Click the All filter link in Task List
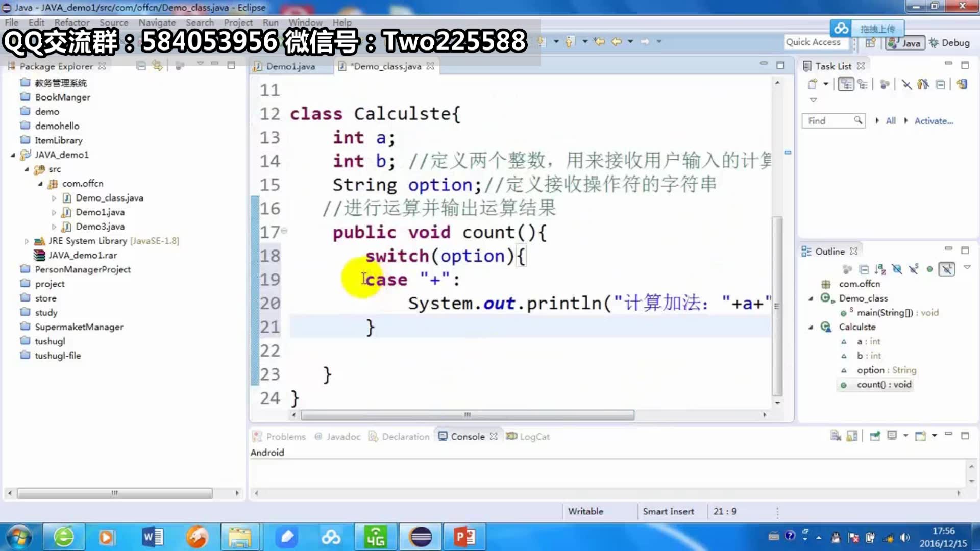The width and height of the screenshot is (980, 551). tap(891, 121)
